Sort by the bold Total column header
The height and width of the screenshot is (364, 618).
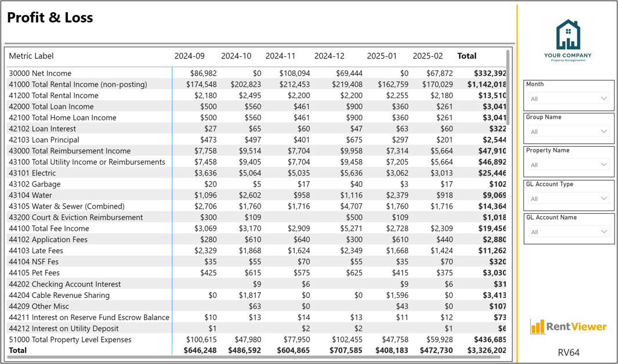[x=467, y=56]
